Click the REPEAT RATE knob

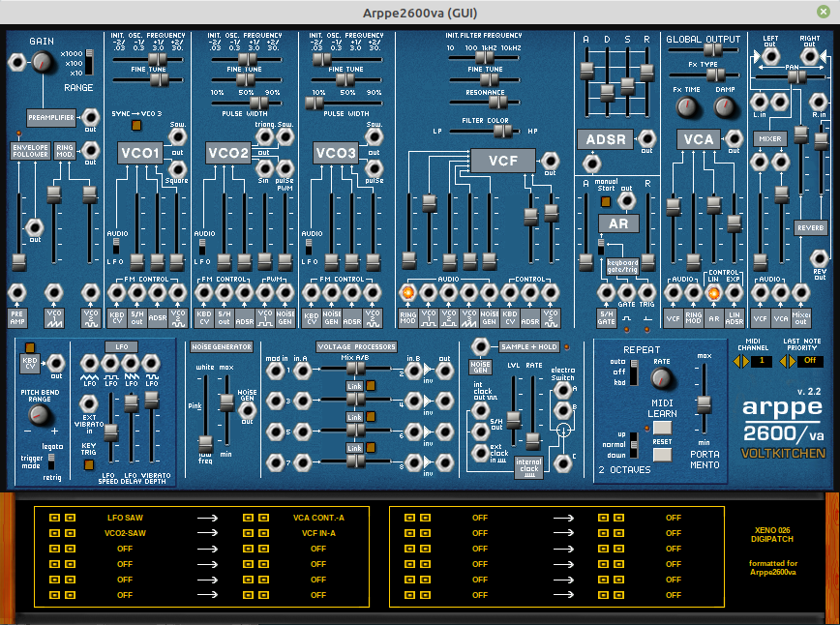661,378
